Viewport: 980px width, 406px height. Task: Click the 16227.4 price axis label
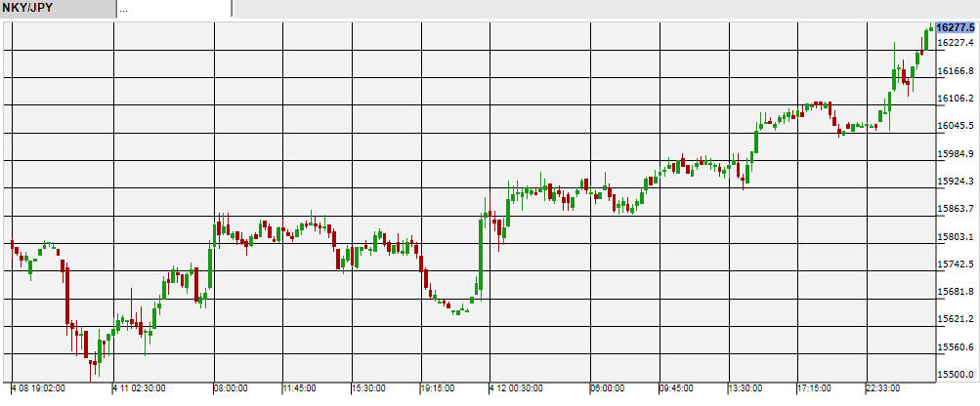click(958, 43)
